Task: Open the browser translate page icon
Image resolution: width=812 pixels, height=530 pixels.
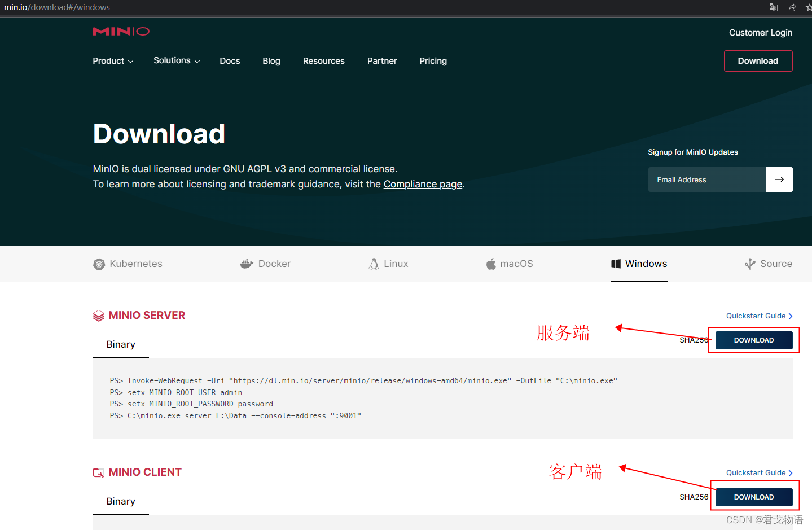Action: point(774,7)
